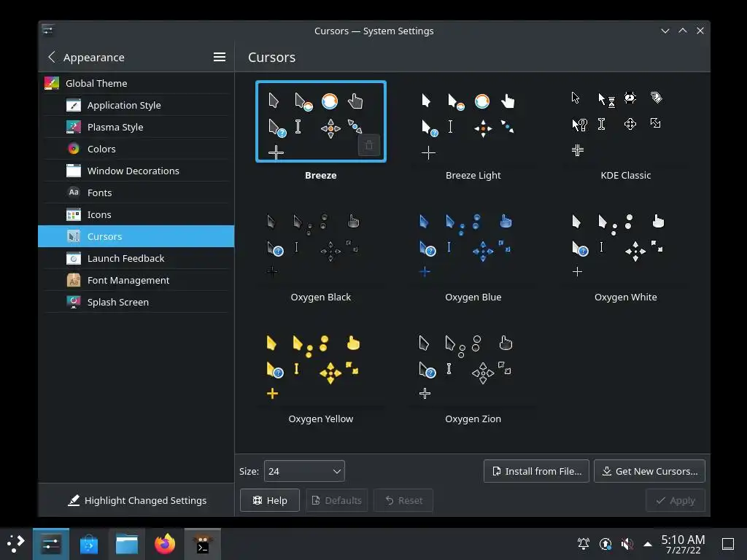The height and width of the screenshot is (560, 747).
Task: Click the Defaults button
Action: pyautogui.click(x=337, y=500)
